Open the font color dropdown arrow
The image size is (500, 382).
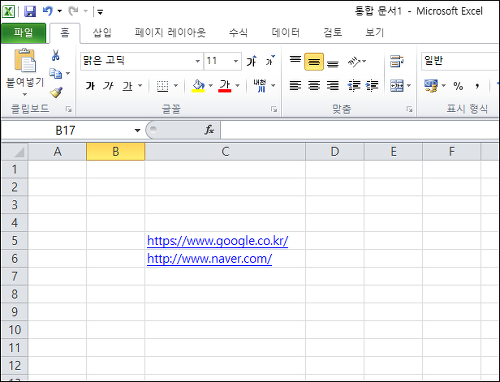237,86
